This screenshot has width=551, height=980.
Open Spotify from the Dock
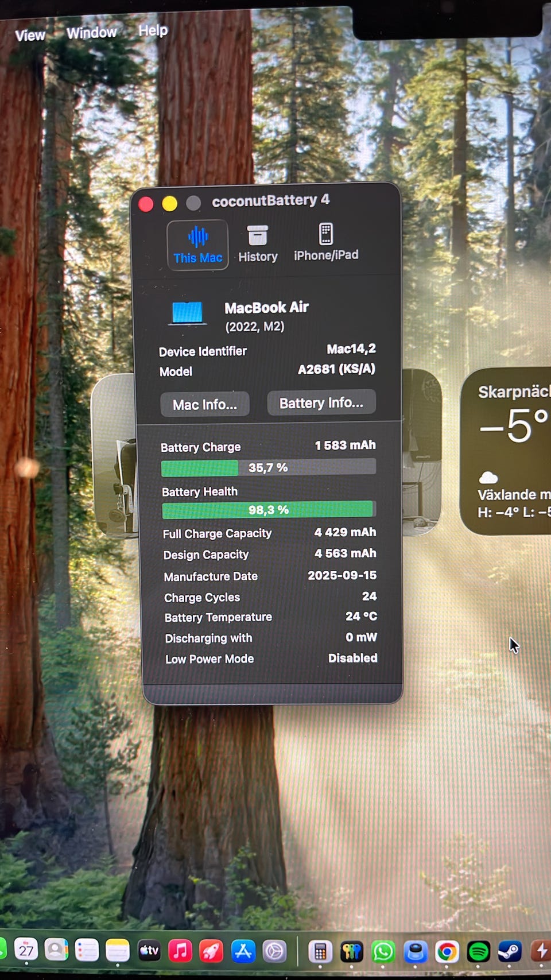point(478,952)
